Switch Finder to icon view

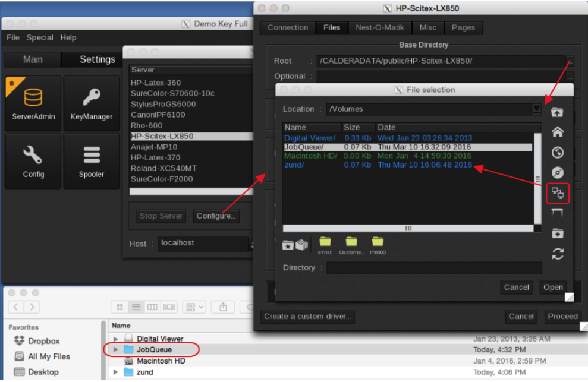(x=120, y=307)
